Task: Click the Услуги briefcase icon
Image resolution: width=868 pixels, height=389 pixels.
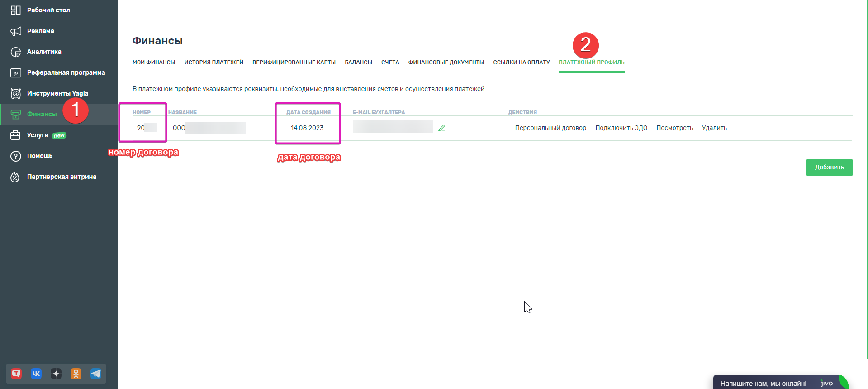Action: (16, 135)
